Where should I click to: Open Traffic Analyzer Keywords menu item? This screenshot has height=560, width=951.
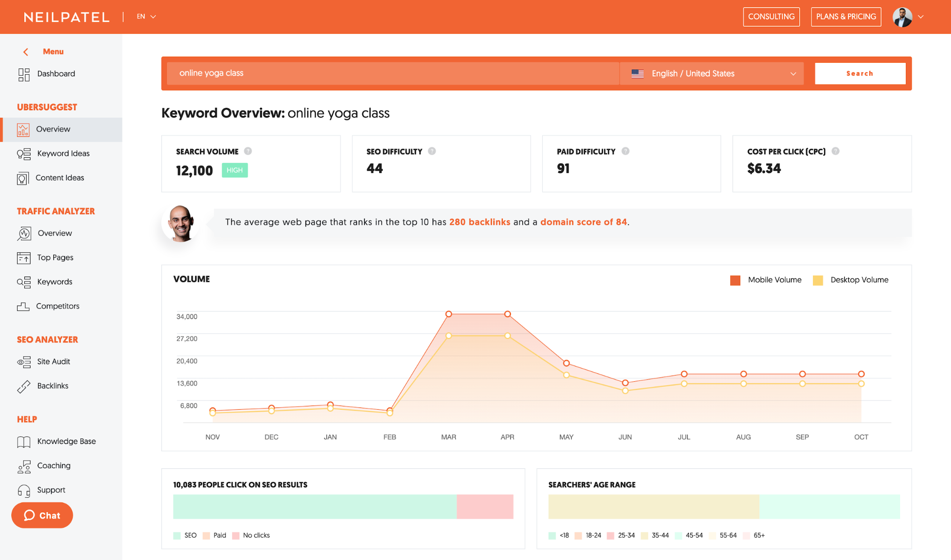(55, 282)
